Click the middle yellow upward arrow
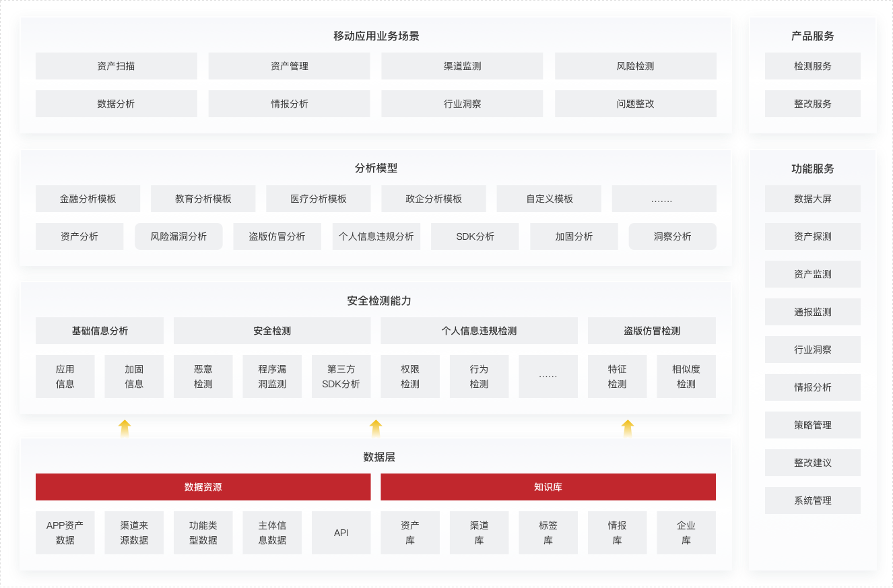 376,428
